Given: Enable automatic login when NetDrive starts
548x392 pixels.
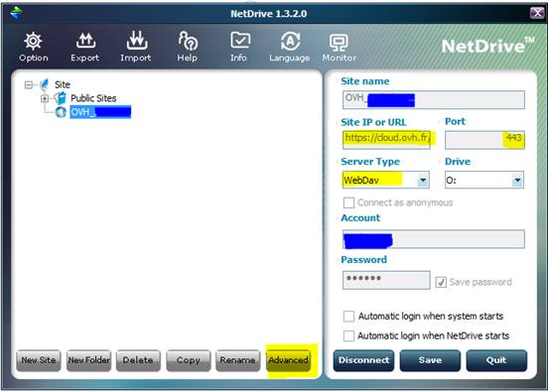Looking at the screenshot, I should [348, 335].
